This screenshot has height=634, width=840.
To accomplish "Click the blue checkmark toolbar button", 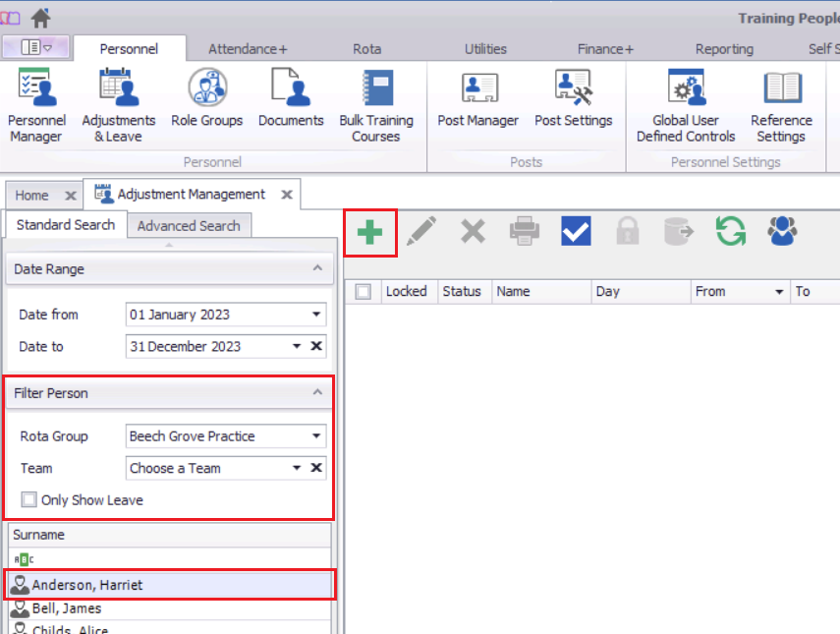I will 576,232.
